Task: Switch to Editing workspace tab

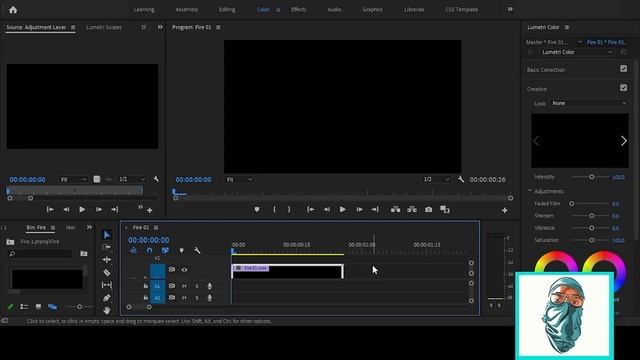Action: coord(227,9)
